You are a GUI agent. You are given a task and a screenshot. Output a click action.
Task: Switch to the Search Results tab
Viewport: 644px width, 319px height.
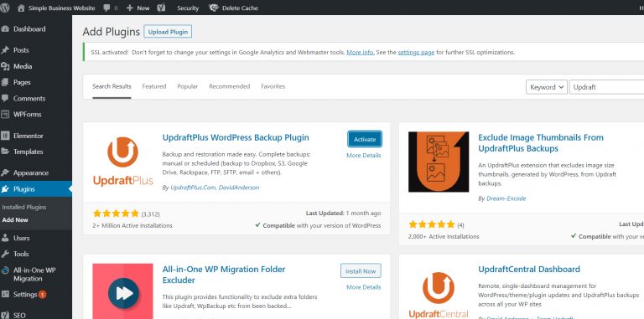point(112,86)
